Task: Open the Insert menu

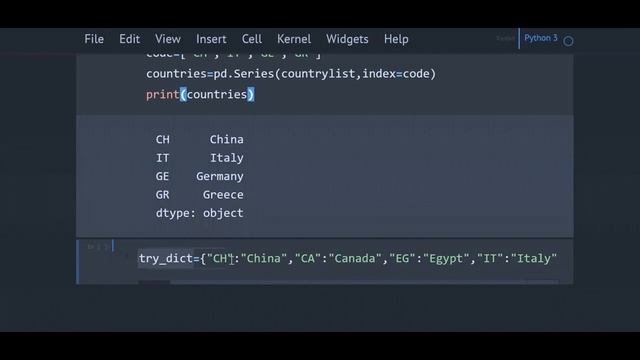Action: [211, 39]
